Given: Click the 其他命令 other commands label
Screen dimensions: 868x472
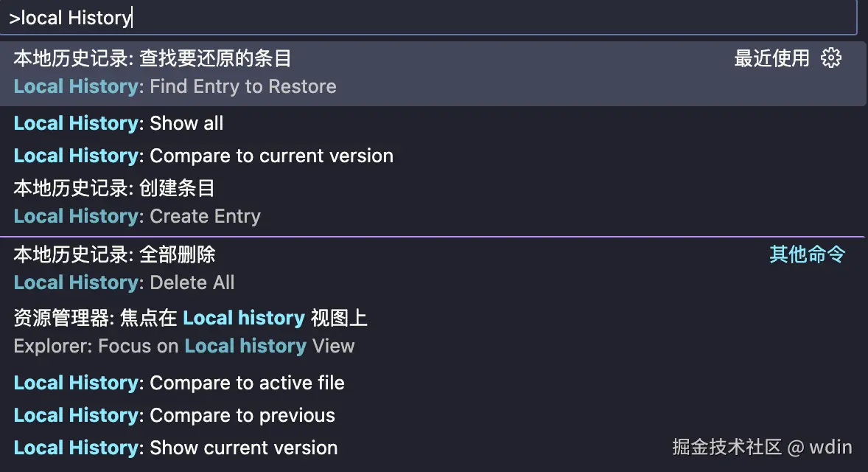Looking at the screenshot, I should click(807, 254).
